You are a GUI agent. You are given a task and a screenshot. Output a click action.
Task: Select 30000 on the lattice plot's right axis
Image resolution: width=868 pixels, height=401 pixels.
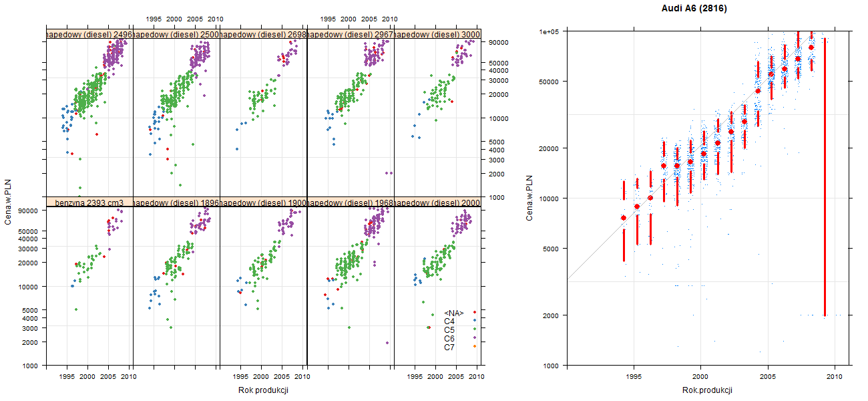[500, 80]
